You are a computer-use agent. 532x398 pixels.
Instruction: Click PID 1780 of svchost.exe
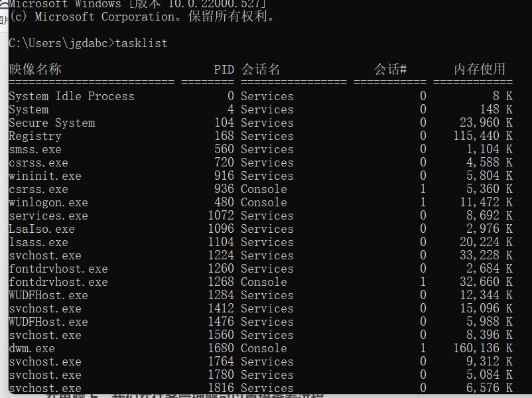(x=221, y=375)
